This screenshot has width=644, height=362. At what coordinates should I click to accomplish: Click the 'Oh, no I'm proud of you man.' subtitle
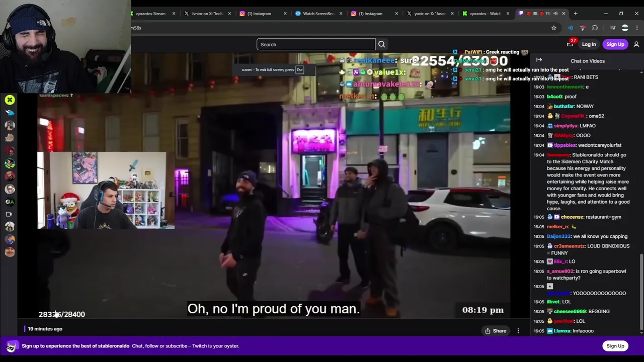click(x=273, y=309)
